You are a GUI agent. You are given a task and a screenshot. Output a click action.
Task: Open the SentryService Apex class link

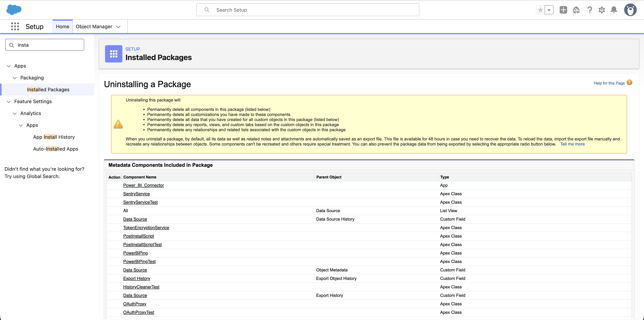coord(137,194)
